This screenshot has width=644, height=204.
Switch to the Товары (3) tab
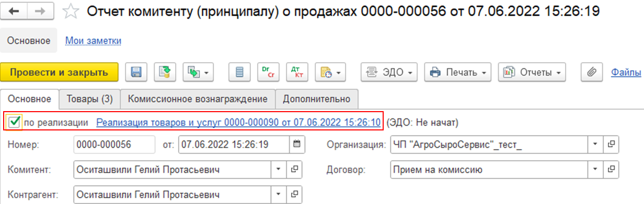pyautogui.click(x=89, y=99)
